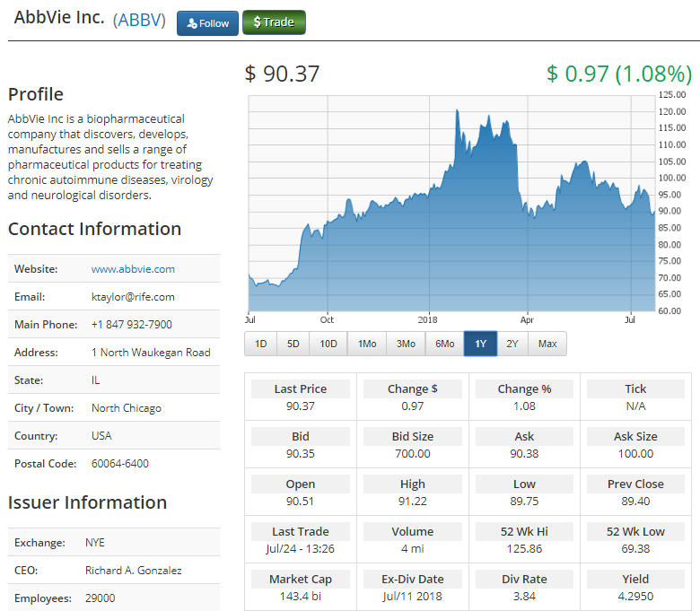Screen dimensions: 700x611
Task: Click the green Trade button
Action: (x=274, y=22)
